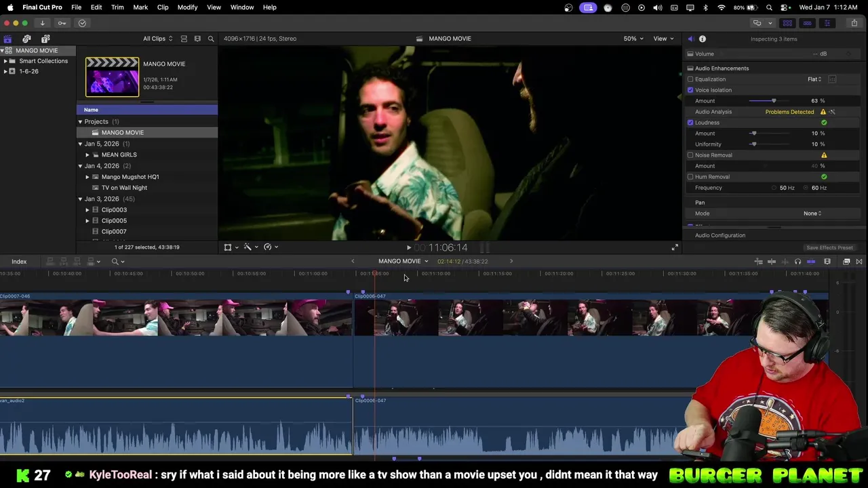Screen dimensions: 868x488
Task: Toggle snapping icon in timeline
Action: pos(811,262)
